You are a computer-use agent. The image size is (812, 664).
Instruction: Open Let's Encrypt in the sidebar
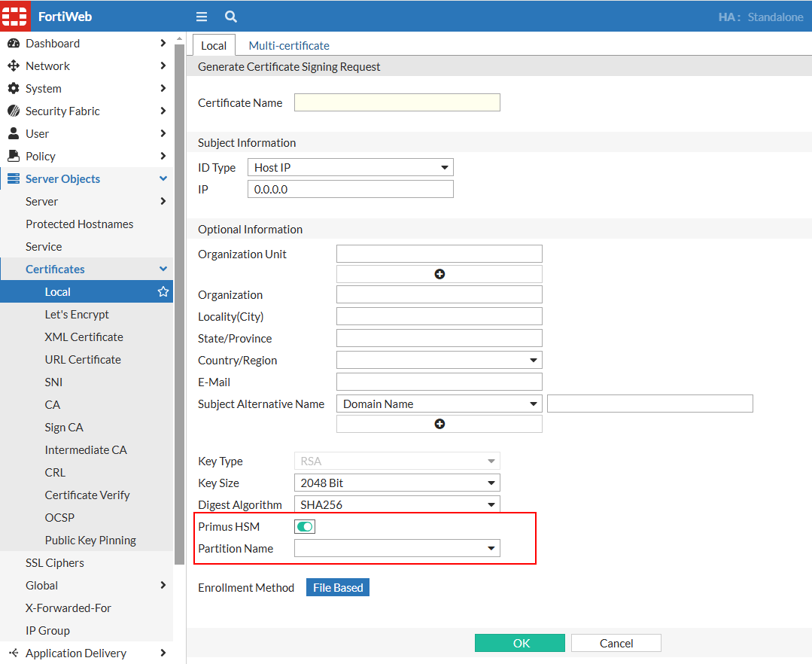click(x=77, y=315)
